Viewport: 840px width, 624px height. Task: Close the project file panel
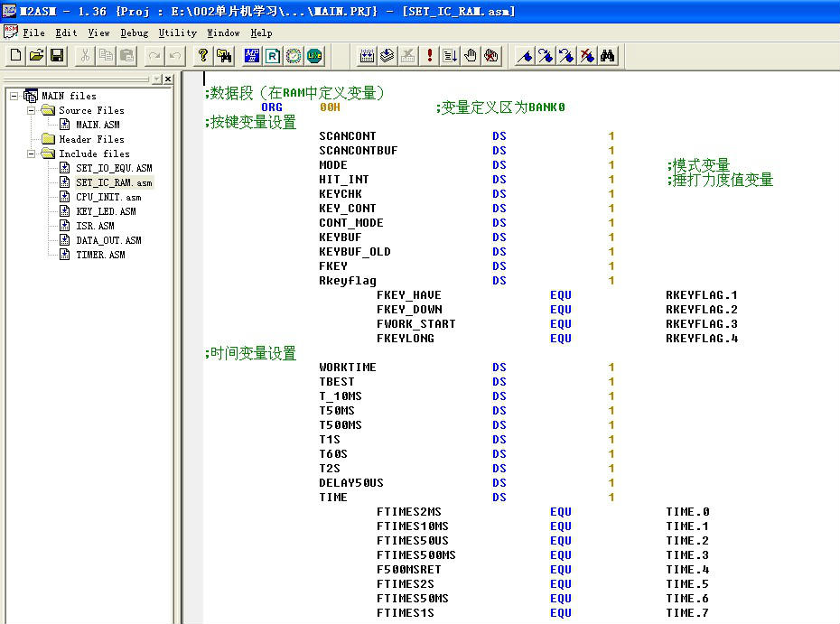[x=168, y=79]
